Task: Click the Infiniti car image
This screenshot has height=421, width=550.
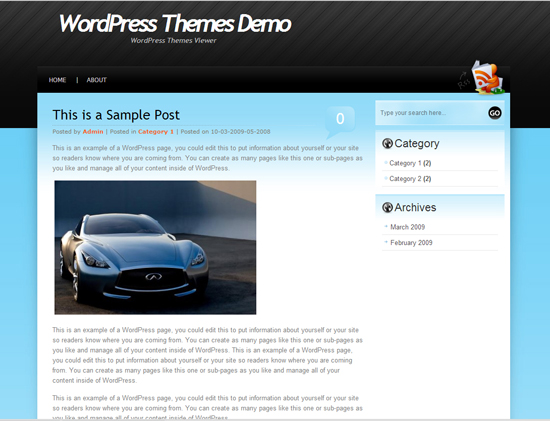Action: (155, 247)
